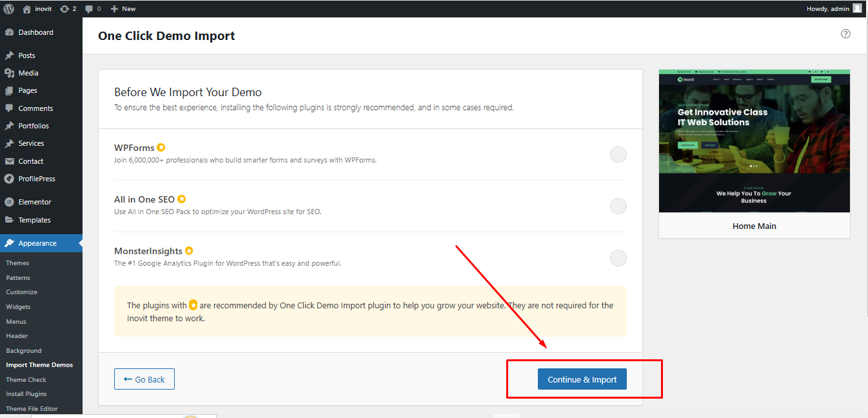Click the Comments bubble icon in sidebar
The width and height of the screenshot is (868, 418).
click(9, 108)
